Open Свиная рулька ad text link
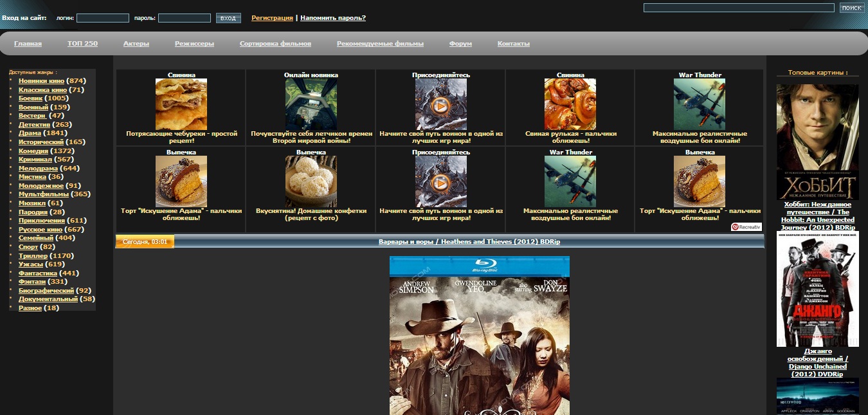The width and height of the screenshot is (868, 415). (570, 137)
